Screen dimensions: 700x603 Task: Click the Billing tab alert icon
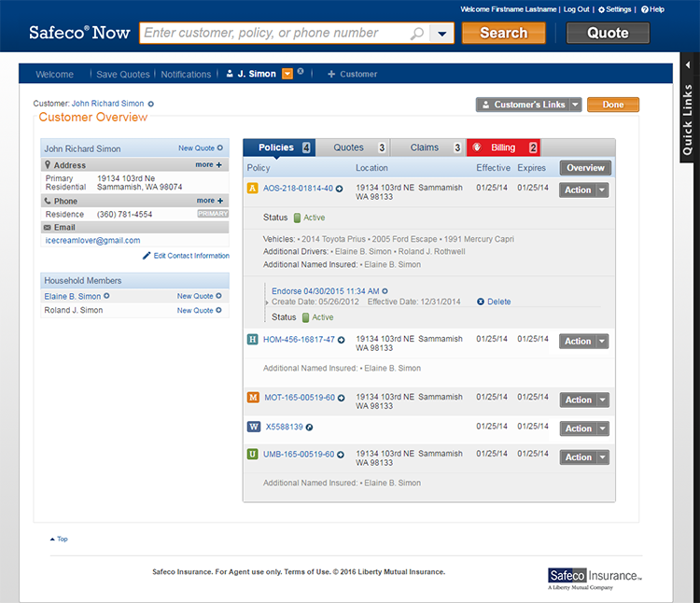coord(477,147)
